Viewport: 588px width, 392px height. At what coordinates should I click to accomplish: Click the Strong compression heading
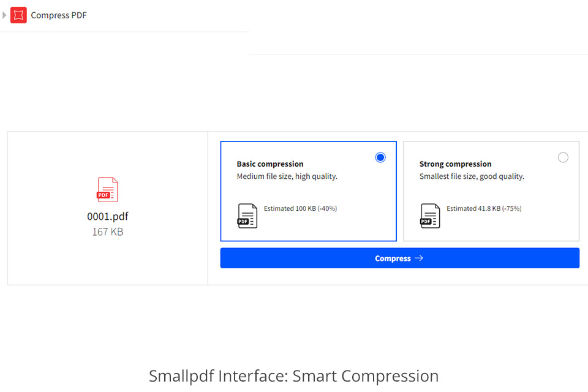[455, 164]
